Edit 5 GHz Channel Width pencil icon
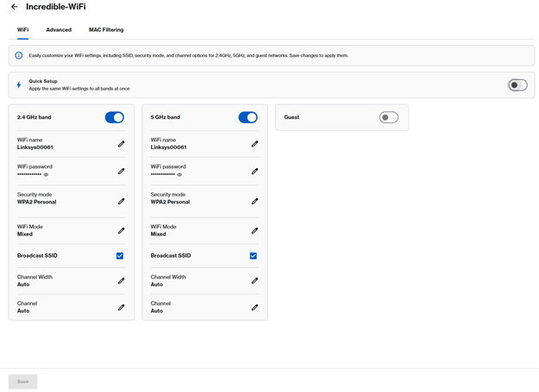 tap(254, 281)
